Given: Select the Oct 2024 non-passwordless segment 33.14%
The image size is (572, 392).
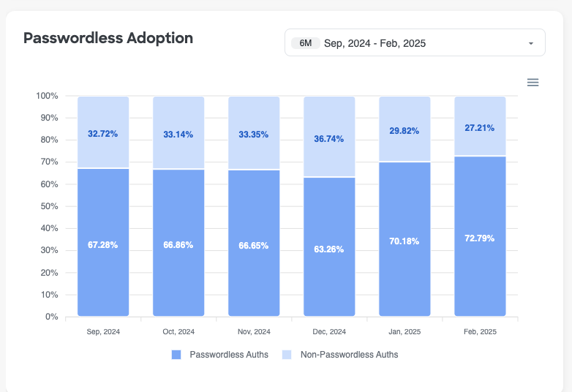Looking at the screenshot, I should (x=178, y=133).
